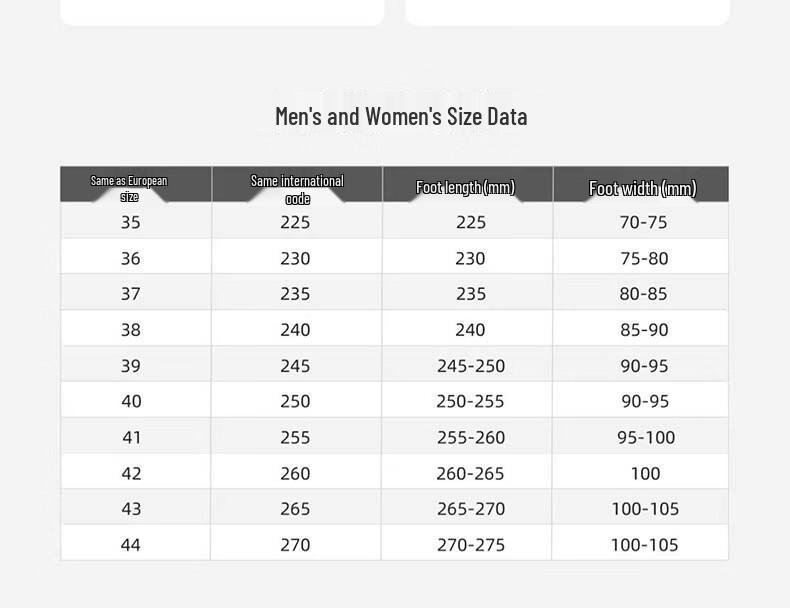Click foot width 70-75 cell
The height and width of the screenshot is (608, 790).
[641, 221]
